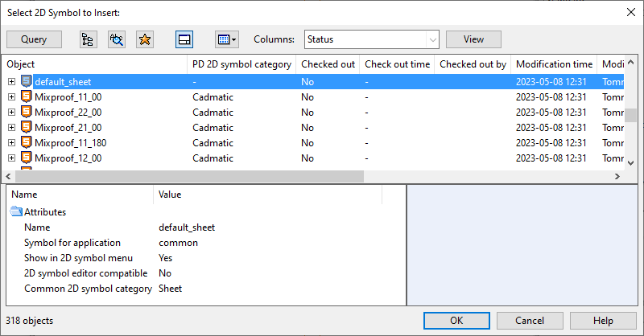Viewport: 644px width, 336px height.
Task: Expand the Mixproof_21_00 tree node
Action: 11,128
